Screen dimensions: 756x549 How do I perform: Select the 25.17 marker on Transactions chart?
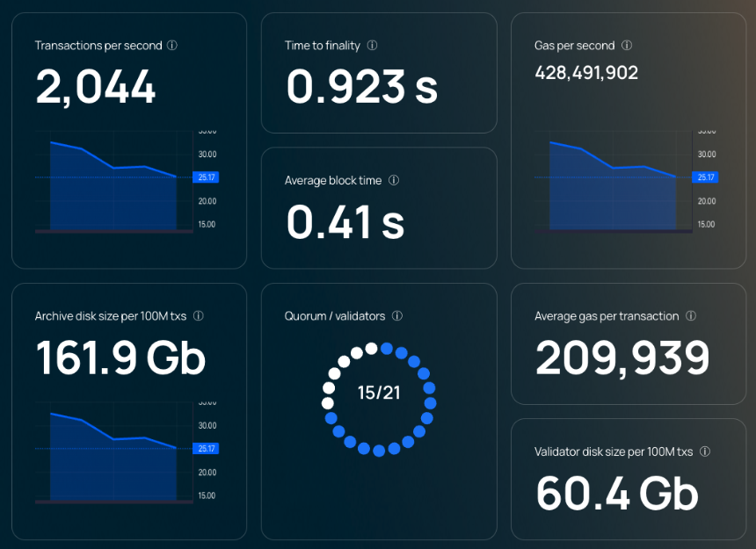(x=206, y=177)
